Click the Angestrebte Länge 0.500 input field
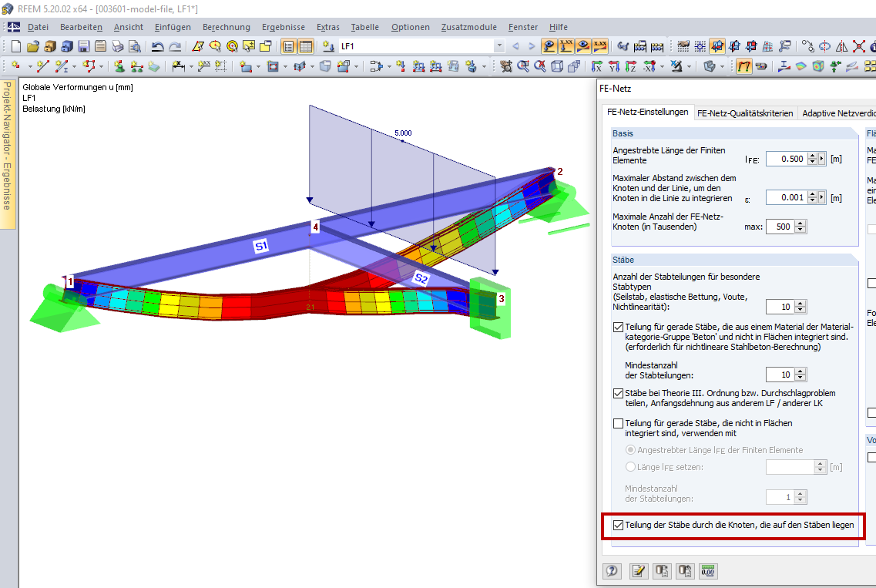The width and height of the screenshot is (876, 588). tap(786, 159)
